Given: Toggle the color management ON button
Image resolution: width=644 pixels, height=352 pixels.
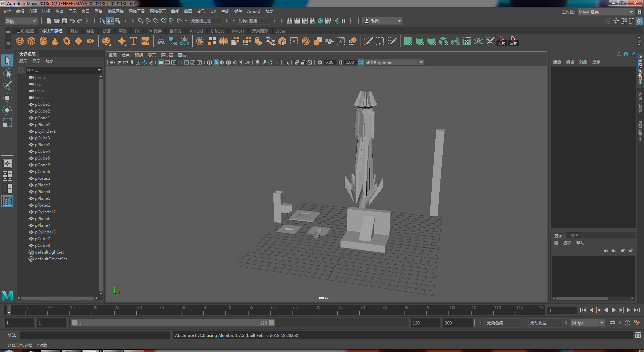Looking at the screenshot, I should [x=361, y=62].
